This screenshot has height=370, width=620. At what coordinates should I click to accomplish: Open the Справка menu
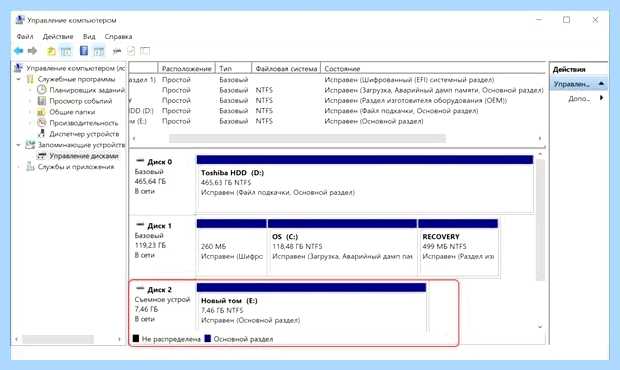click(x=118, y=36)
